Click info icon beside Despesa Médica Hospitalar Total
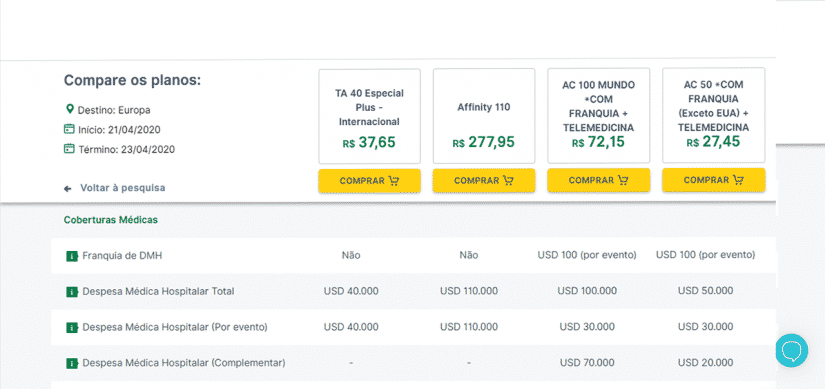 pyautogui.click(x=72, y=292)
